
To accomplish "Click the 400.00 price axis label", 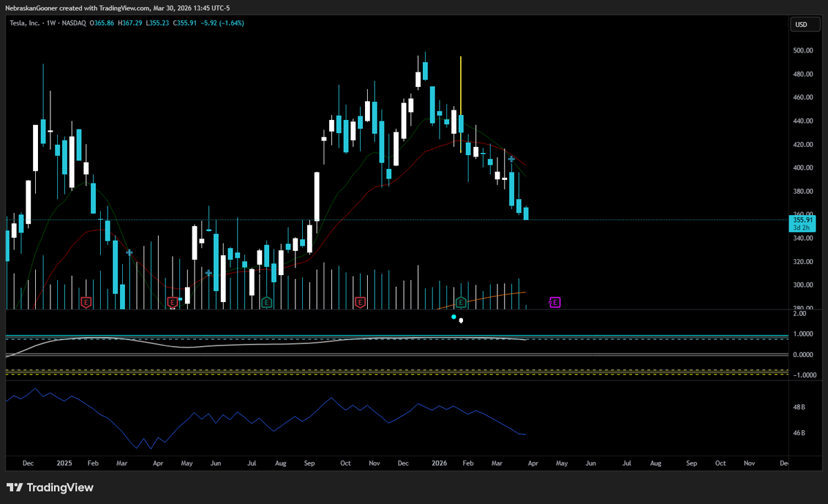I will point(802,168).
